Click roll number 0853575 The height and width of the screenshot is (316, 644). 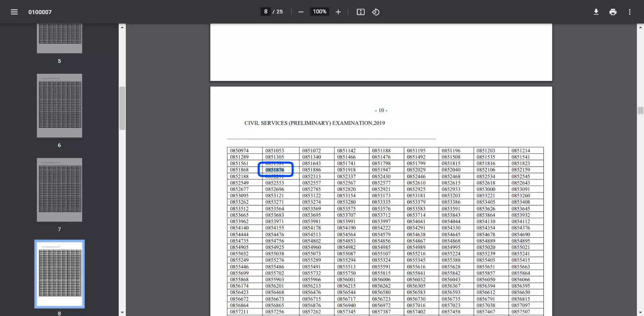pyautogui.click(x=346, y=209)
